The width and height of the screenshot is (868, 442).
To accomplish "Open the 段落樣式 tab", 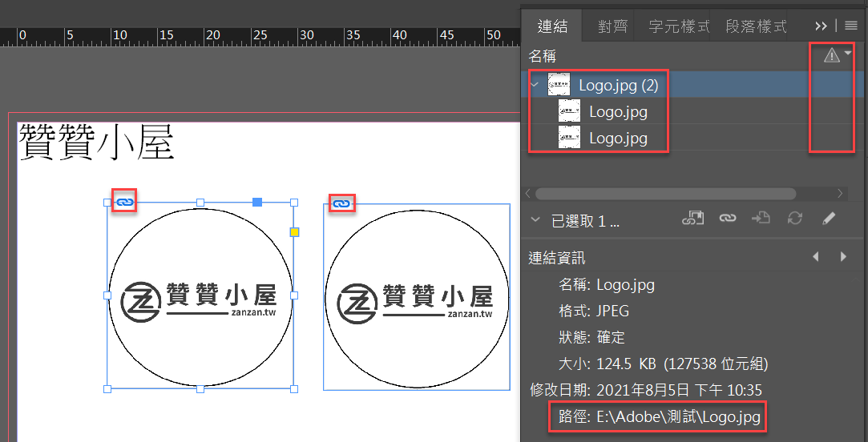I will tap(756, 26).
